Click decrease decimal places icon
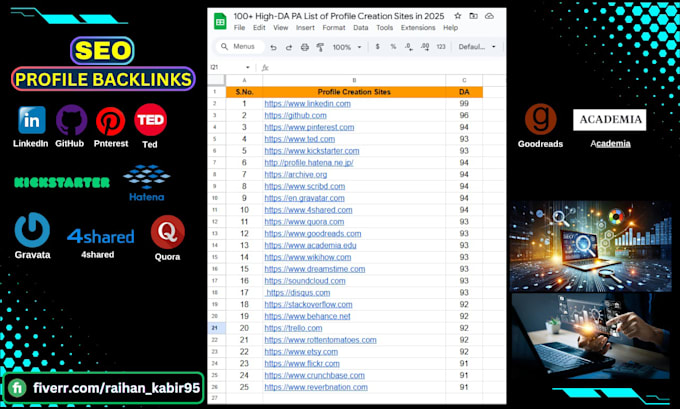 click(x=409, y=47)
